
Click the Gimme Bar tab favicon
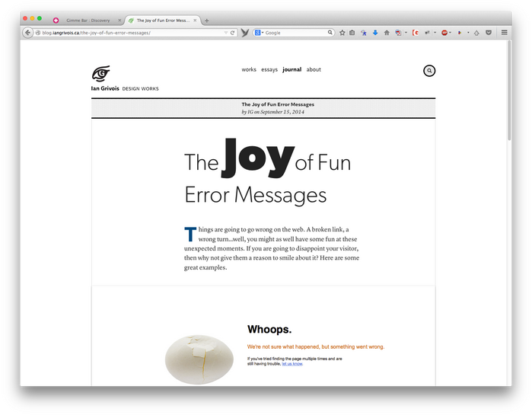pyautogui.click(x=56, y=21)
